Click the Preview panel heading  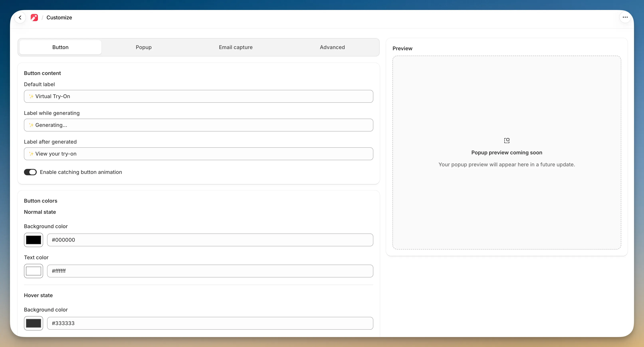[402, 48]
